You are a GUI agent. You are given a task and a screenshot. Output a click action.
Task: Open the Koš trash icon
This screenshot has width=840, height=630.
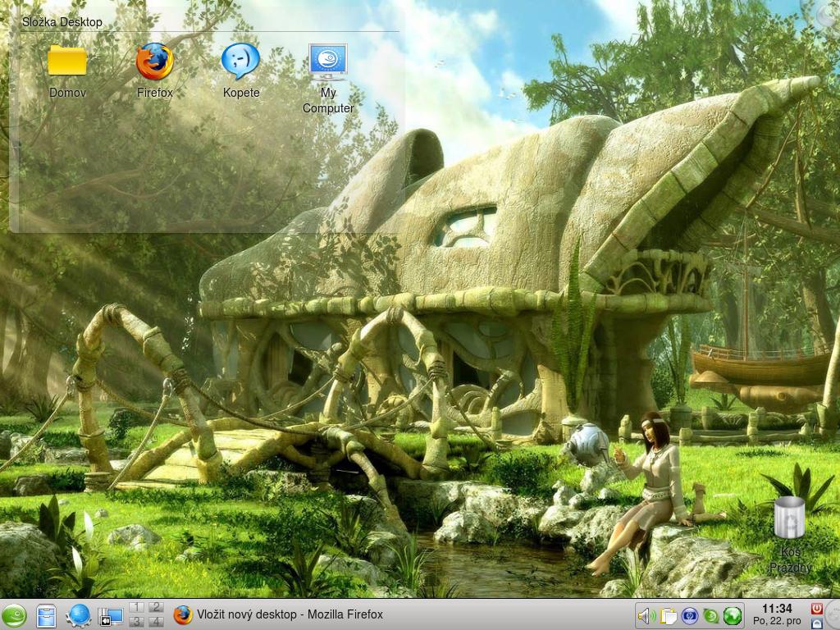(x=789, y=518)
